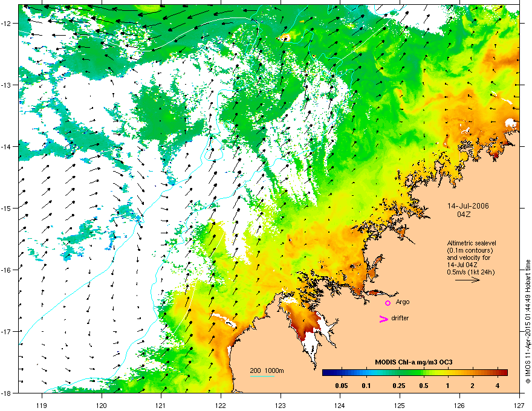This screenshot has width=532, height=411.
Task: Click the latitude label -16
Action: [x=6, y=270]
